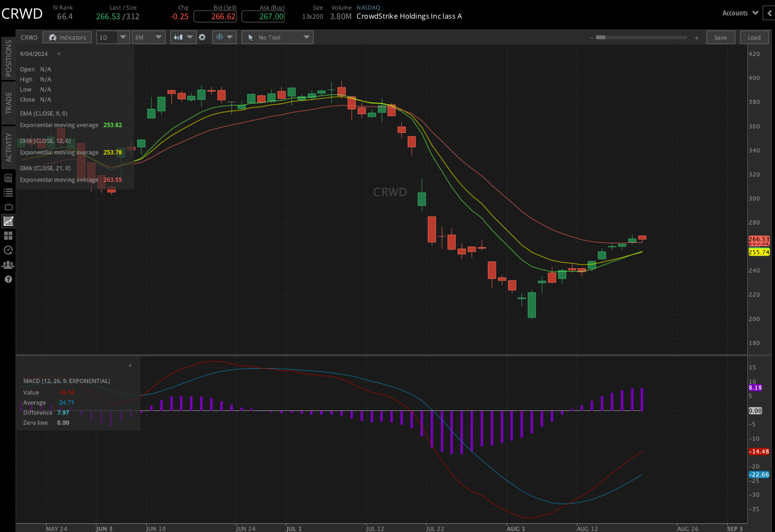Expand the 3M range dropdown
Viewport: 775px width, 532px height.
point(148,37)
